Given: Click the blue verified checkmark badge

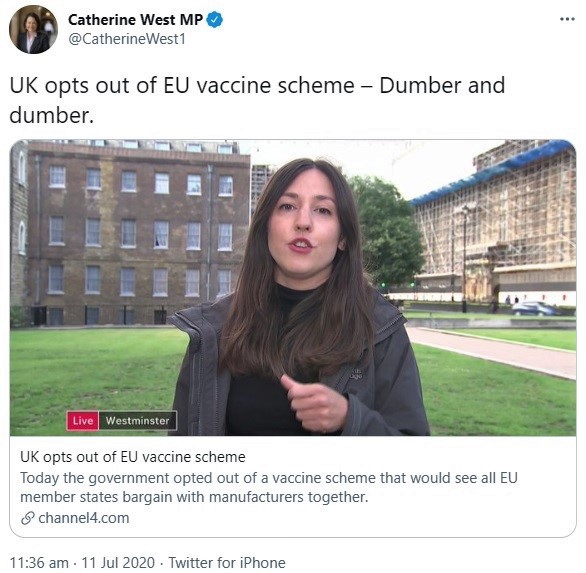Looking at the screenshot, I should coord(215,20).
